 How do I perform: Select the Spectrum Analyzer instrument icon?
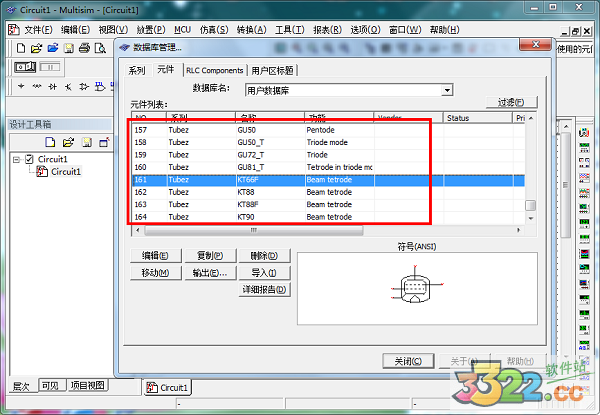click(x=584, y=314)
